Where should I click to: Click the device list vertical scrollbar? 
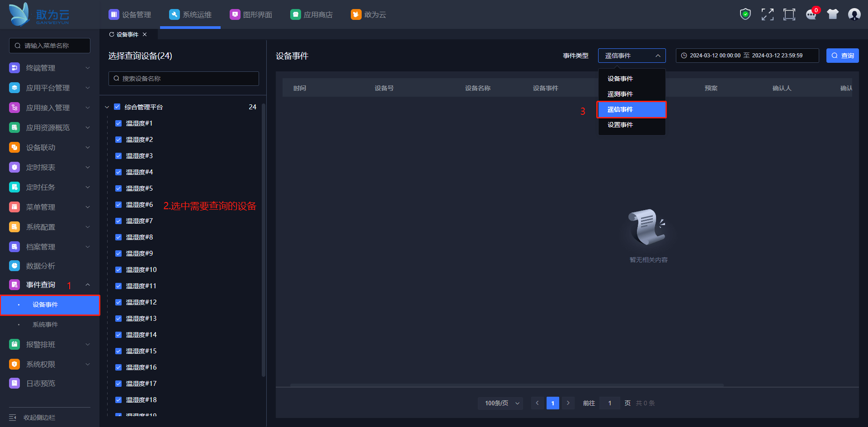(x=264, y=240)
